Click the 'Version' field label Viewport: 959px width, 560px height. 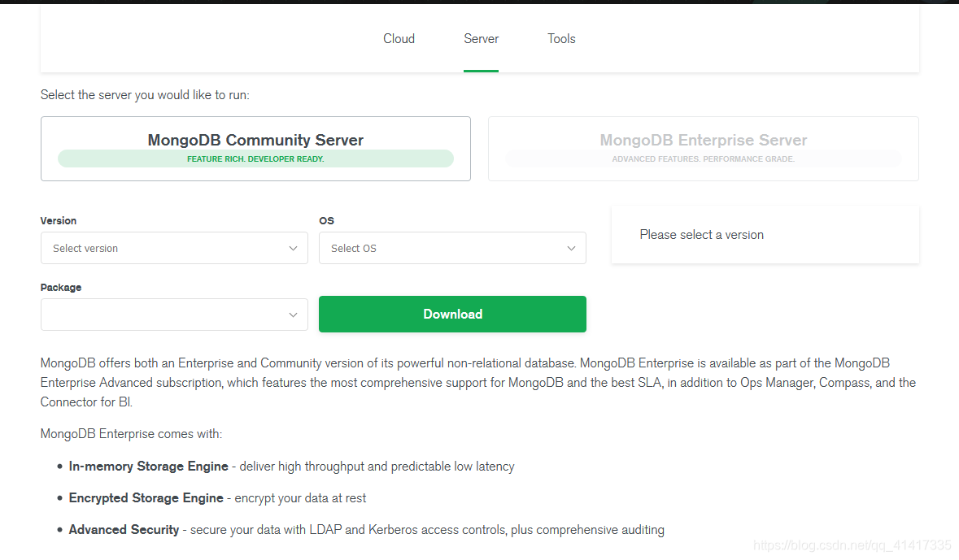point(59,221)
